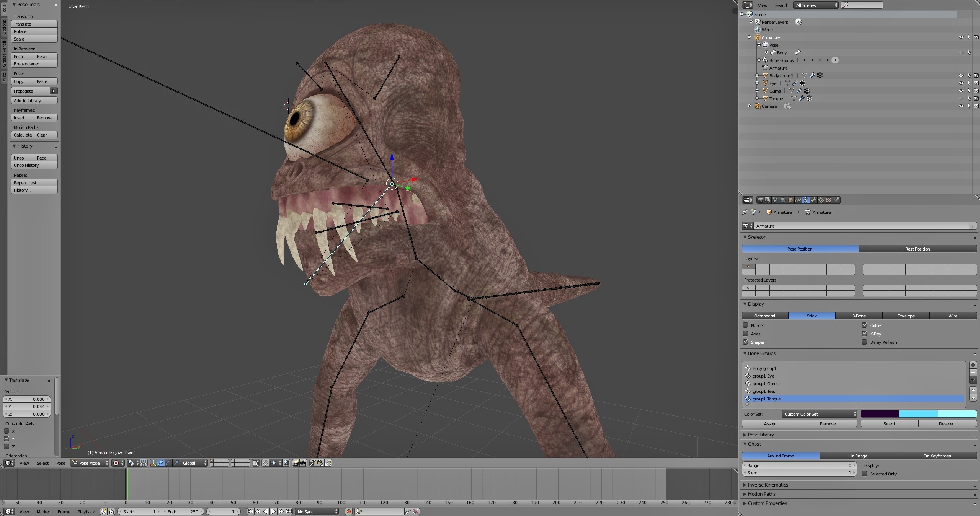Screen dimensions: 980x516
Task: Paste flipped pose icon in header
Action: coord(328,463)
